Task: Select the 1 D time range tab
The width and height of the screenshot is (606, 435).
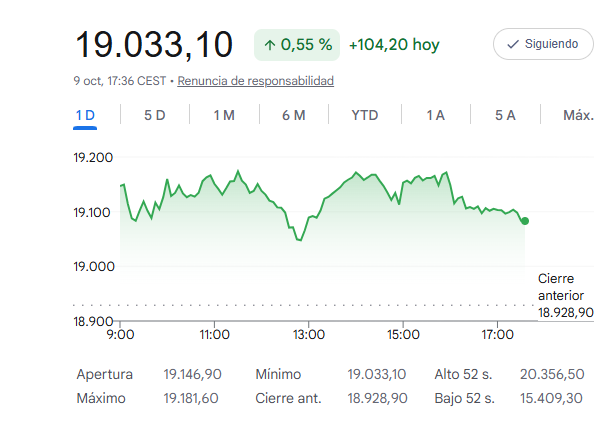Action: pos(85,115)
